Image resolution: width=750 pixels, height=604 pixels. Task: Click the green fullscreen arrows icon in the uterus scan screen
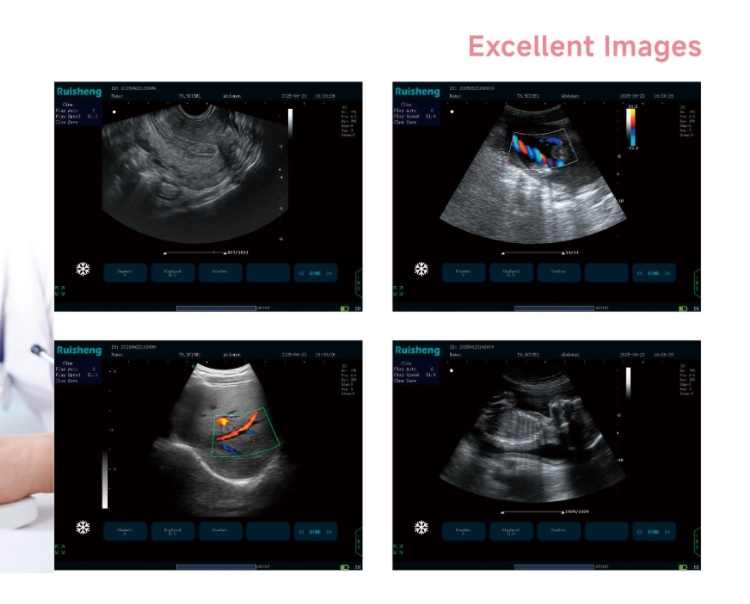click(60, 291)
